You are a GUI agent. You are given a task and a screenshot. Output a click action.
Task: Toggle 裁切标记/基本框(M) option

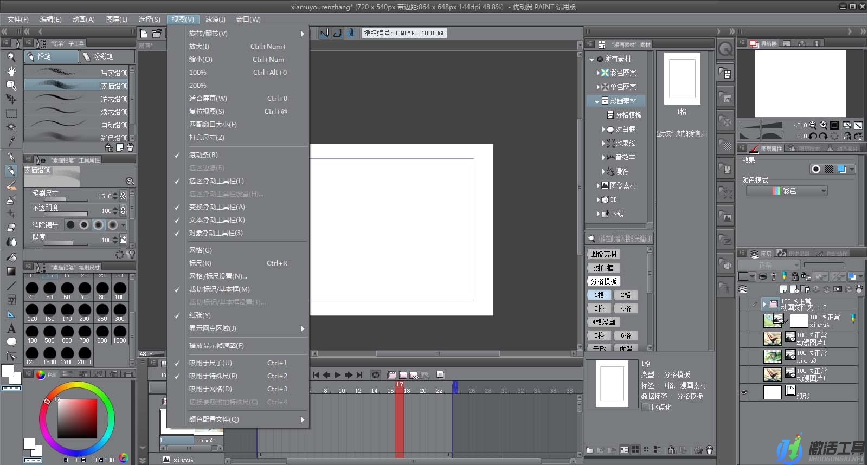tap(239, 289)
